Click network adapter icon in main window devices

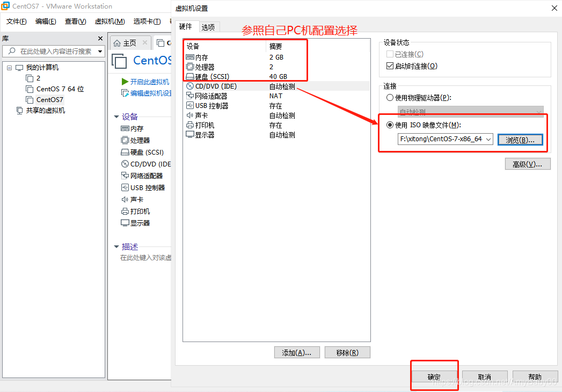[125, 176]
